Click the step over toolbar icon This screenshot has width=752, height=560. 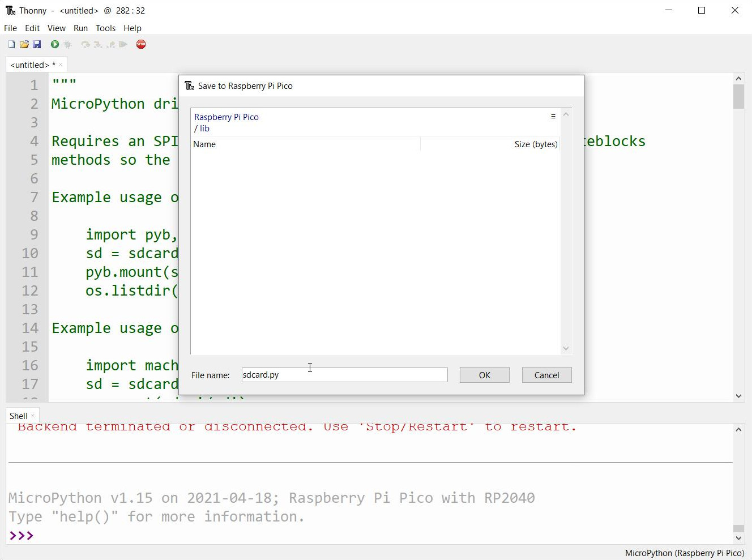tap(85, 44)
